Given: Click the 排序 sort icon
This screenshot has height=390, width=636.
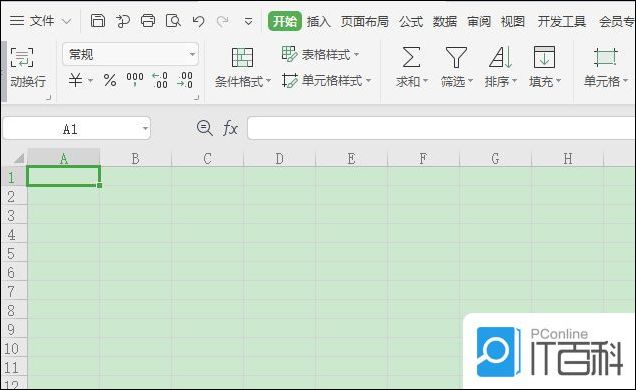Looking at the screenshot, I should click(501, 57).
